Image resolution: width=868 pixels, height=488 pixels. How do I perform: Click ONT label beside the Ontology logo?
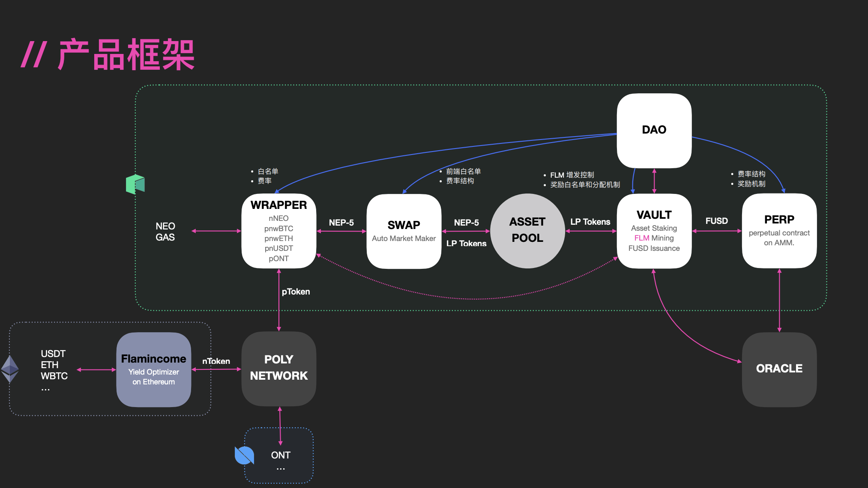[x=281, y=455]
